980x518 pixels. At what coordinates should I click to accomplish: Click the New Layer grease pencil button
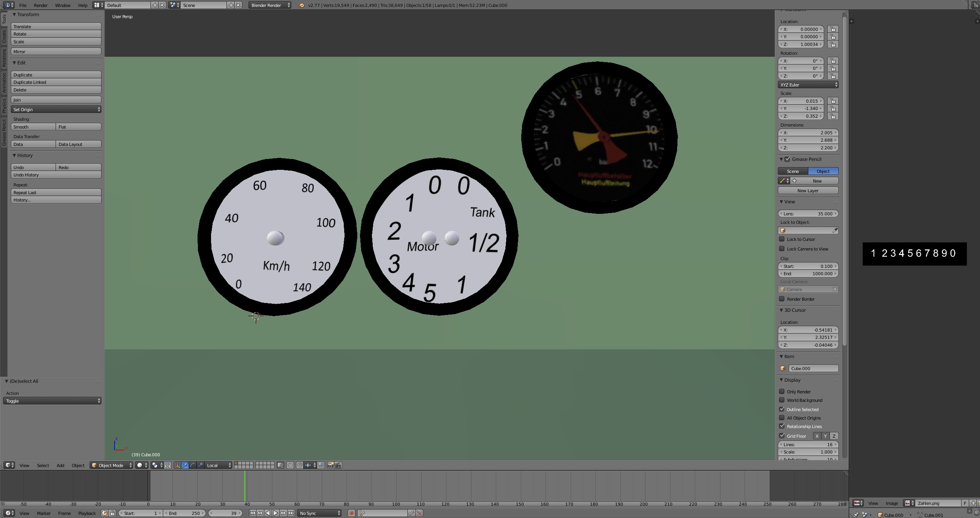[808, 191]
